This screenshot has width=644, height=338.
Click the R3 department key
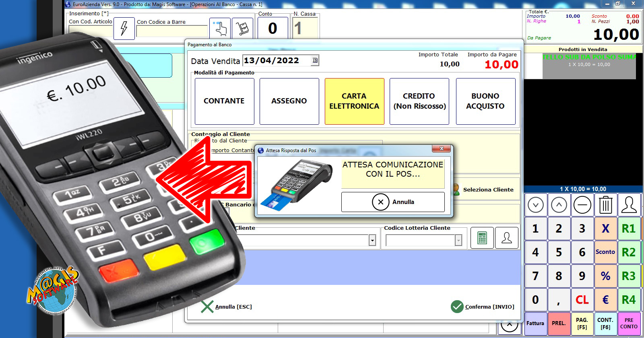pyautogui.click(x=629, y=276)
